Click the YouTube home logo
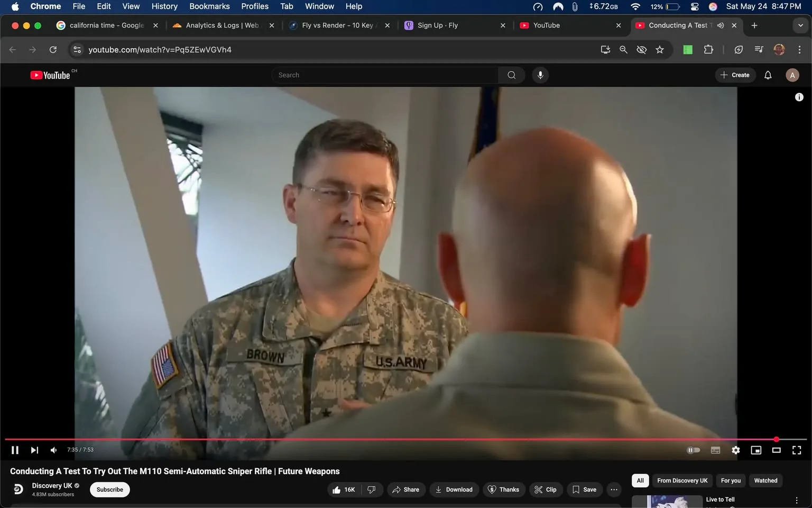Screen dimensions: 812x508 50,75
